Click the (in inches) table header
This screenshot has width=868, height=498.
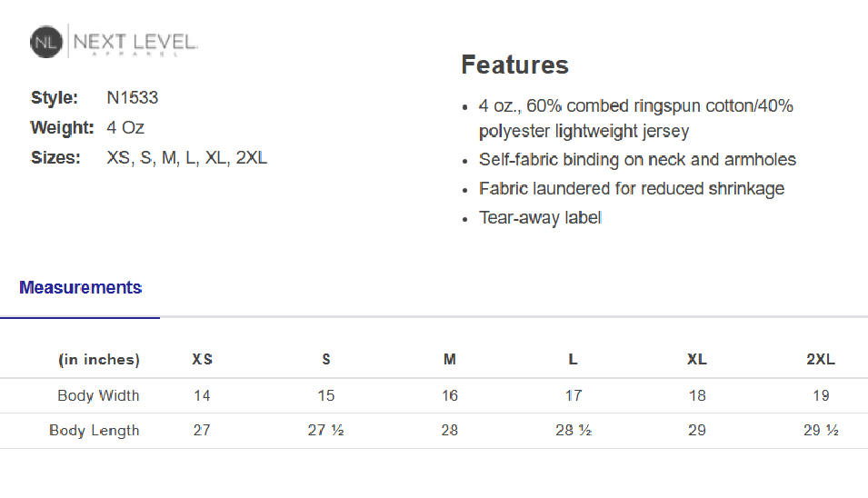point(99,359)
